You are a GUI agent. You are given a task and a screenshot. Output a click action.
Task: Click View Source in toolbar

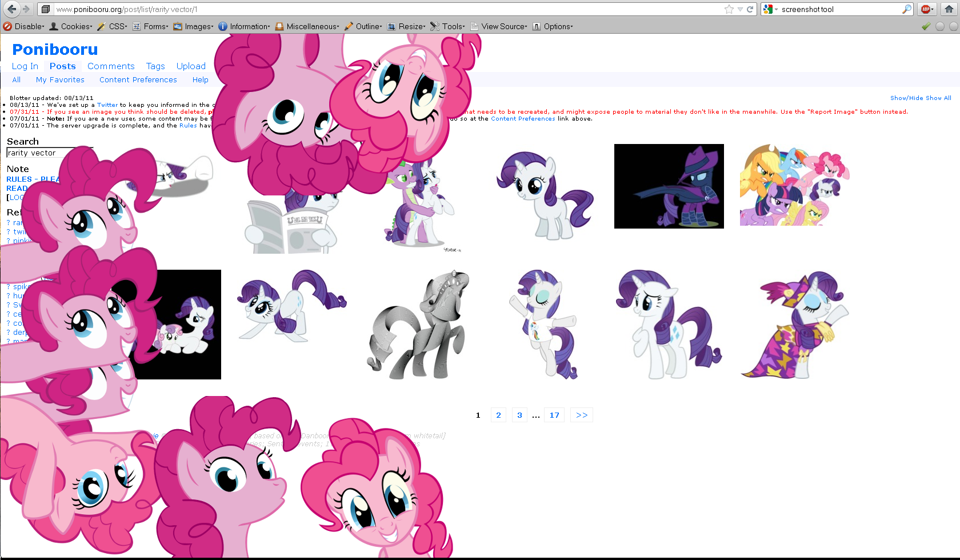499,26
